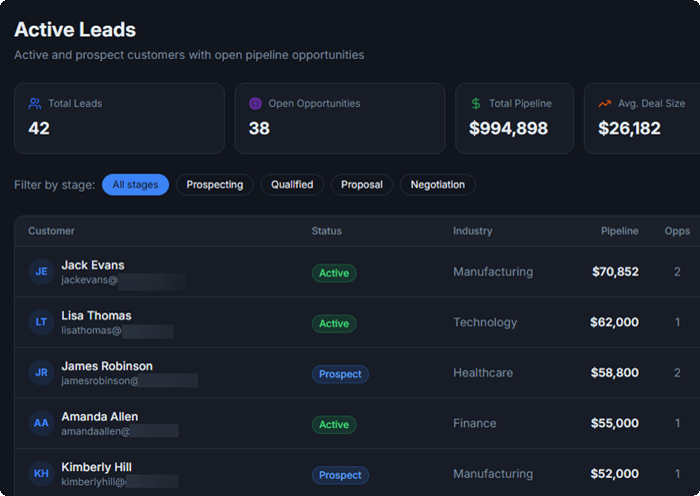This screenshot has height=496, width=700.
Task: Click the Finance industry cell
Action: pyautogui.click(x=475, y=423)
